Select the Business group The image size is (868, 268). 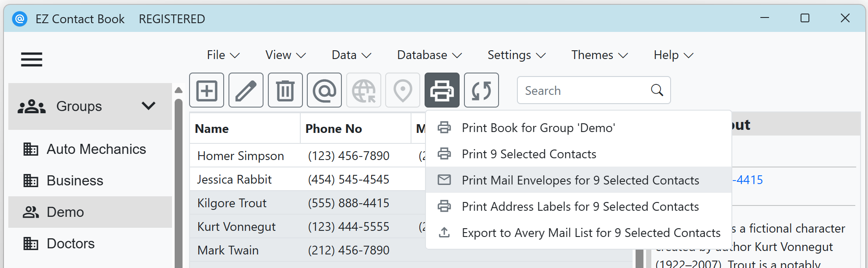[x=90, y=181]
